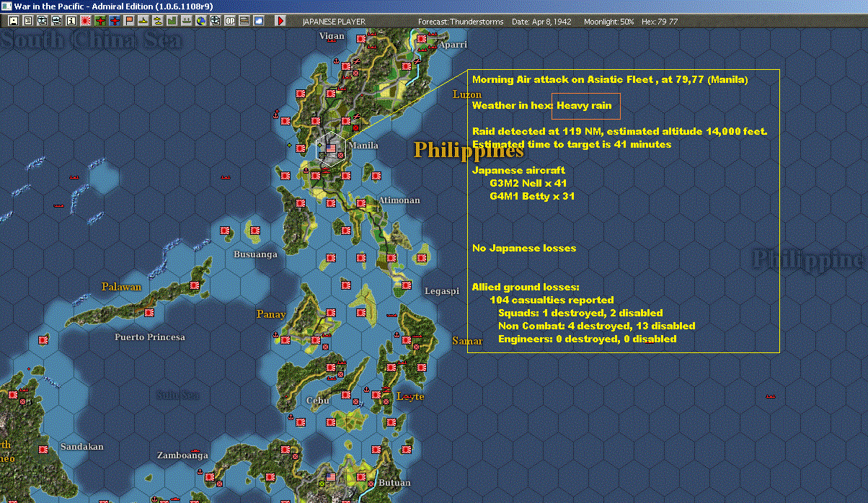Click the 'Heavy rain' weather text
868x503 pixels.
(584, 105)
